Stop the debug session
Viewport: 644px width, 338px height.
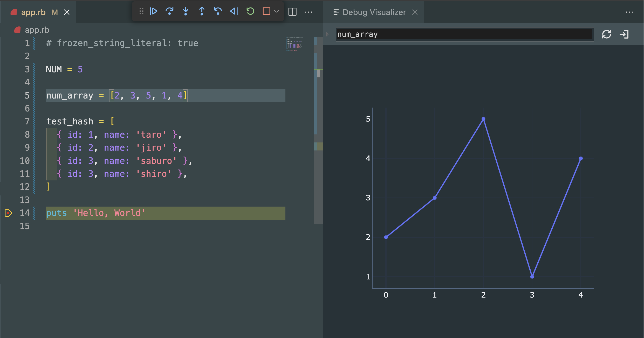click(266, 11)
